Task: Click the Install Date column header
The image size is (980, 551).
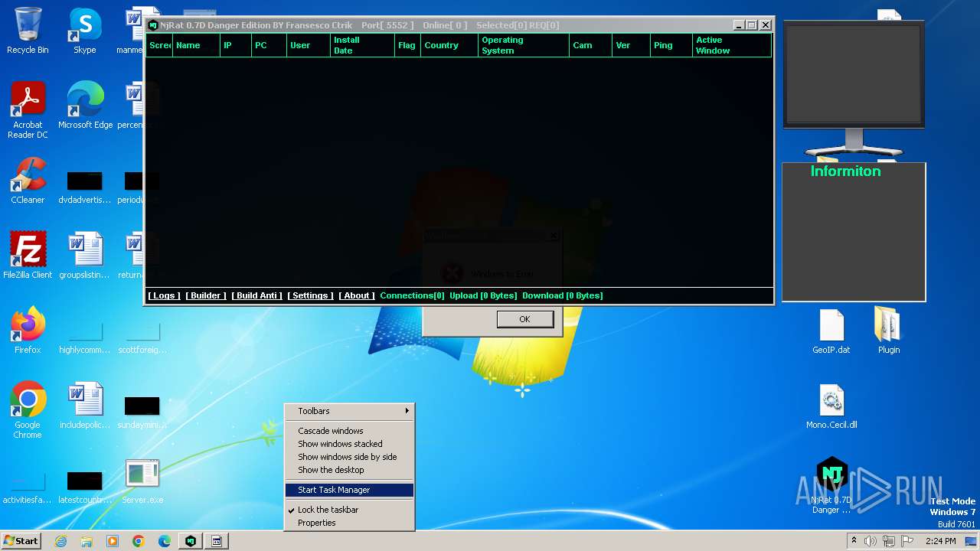Action: click(361, 45)
